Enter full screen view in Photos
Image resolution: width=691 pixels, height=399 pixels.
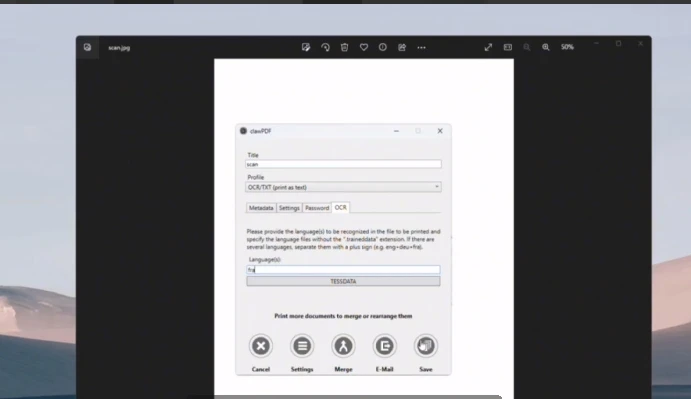pyautogui.click(x=488, y=47)
